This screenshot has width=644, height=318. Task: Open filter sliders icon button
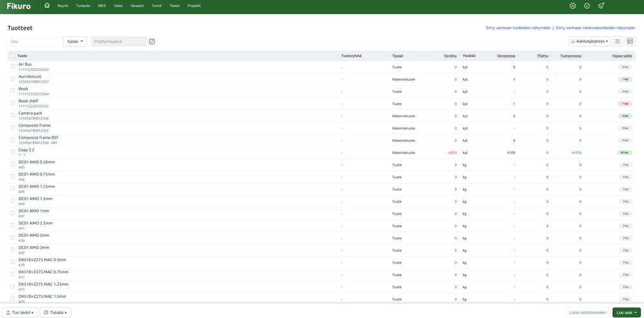click(x=618, y=41)
